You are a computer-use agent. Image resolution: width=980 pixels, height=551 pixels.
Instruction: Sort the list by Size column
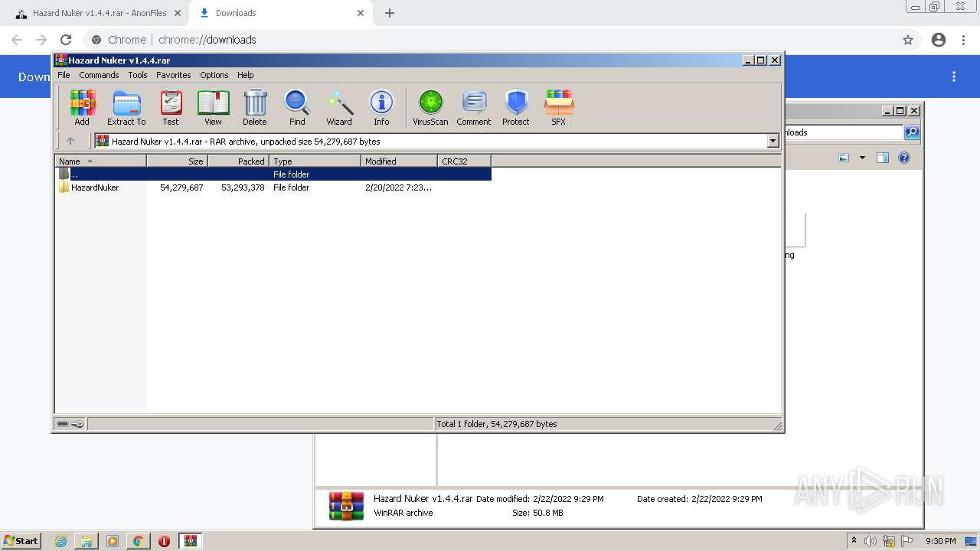tap(177, 161)
